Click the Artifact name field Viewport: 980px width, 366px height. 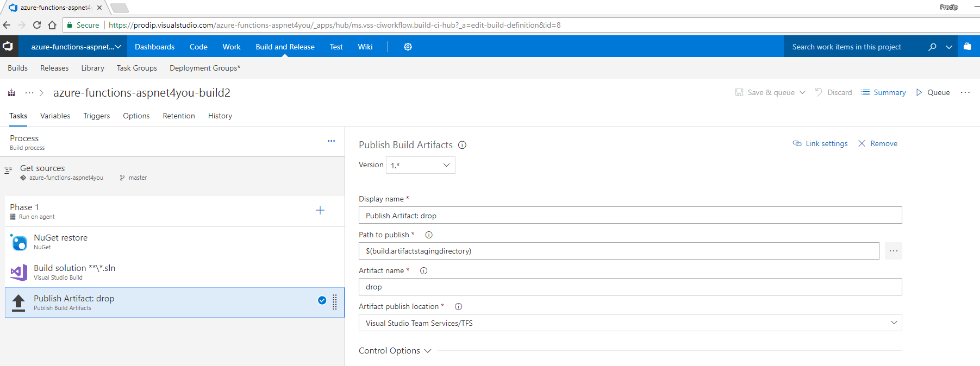631,287
